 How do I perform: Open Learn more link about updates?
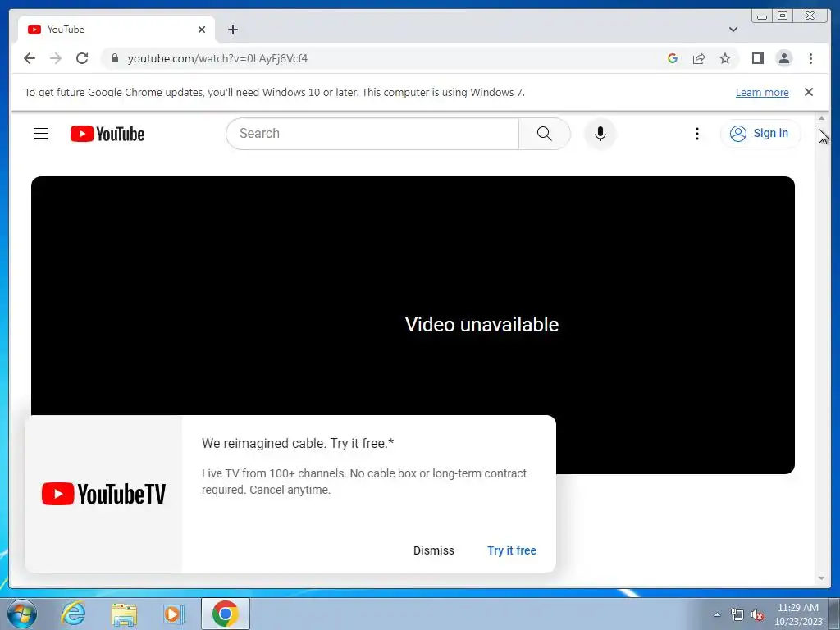click(x=762, y=92)
